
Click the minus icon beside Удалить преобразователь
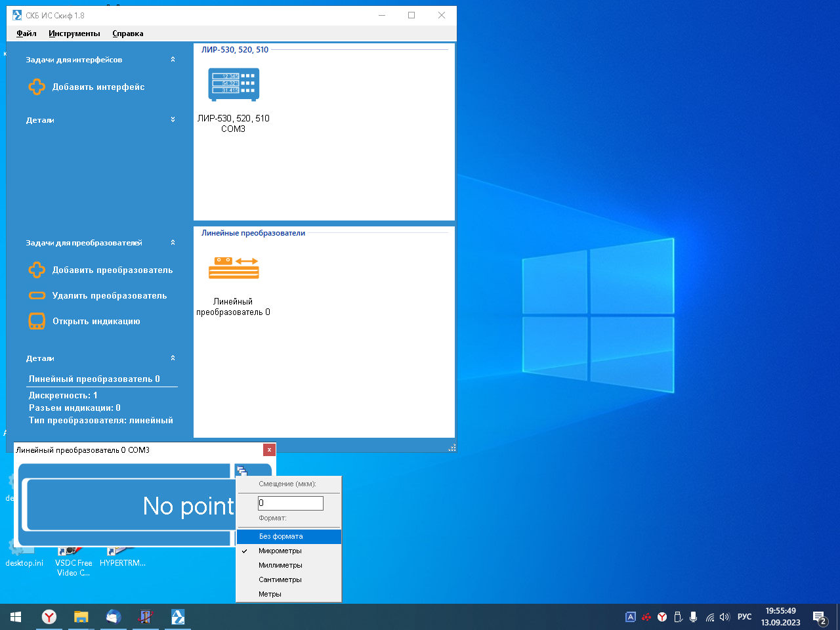click(x=37, y=295)
